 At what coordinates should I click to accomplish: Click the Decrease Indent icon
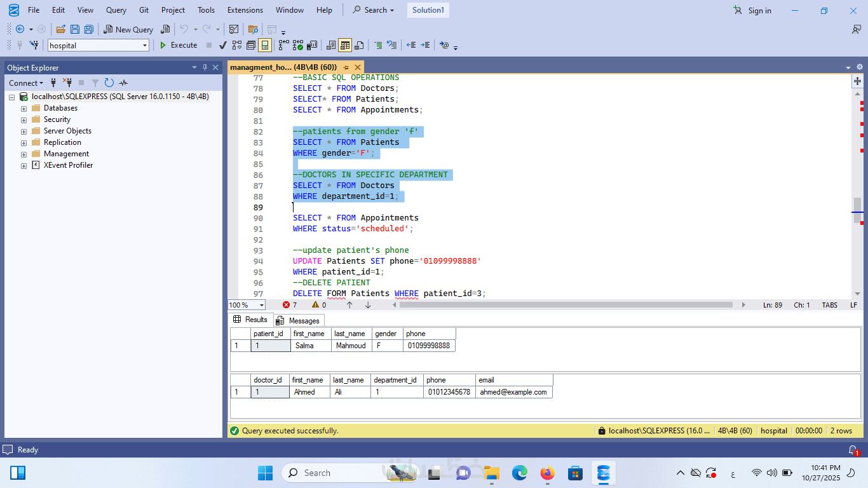tap(411, 45)
